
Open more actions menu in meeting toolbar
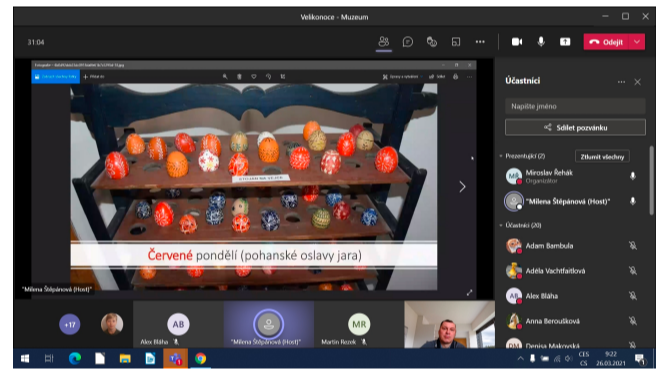(480, 42)
